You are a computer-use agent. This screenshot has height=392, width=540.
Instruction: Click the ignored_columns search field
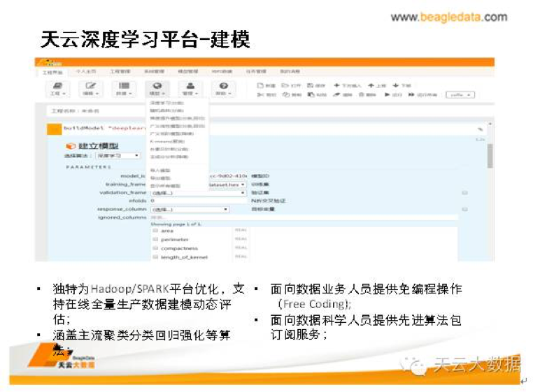pos(304,217)
